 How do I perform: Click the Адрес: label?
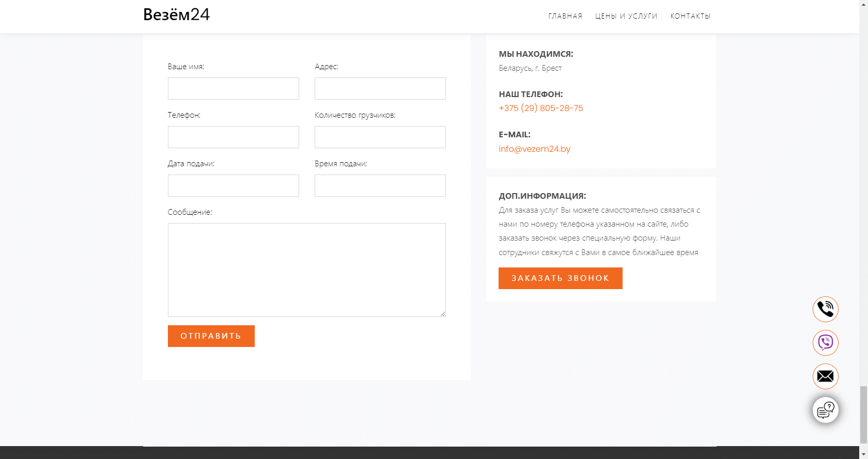click(327, 67)
